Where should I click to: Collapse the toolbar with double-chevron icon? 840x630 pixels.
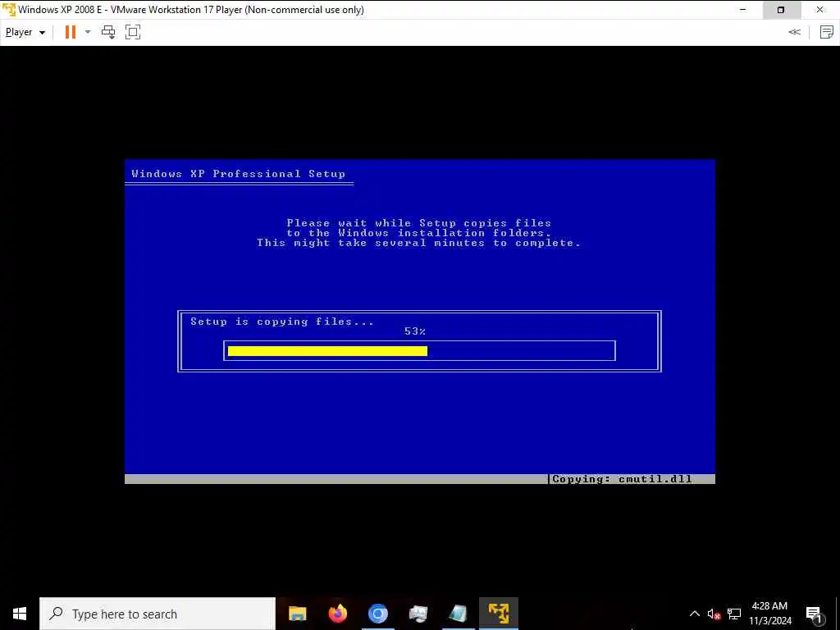click(794, 32)
